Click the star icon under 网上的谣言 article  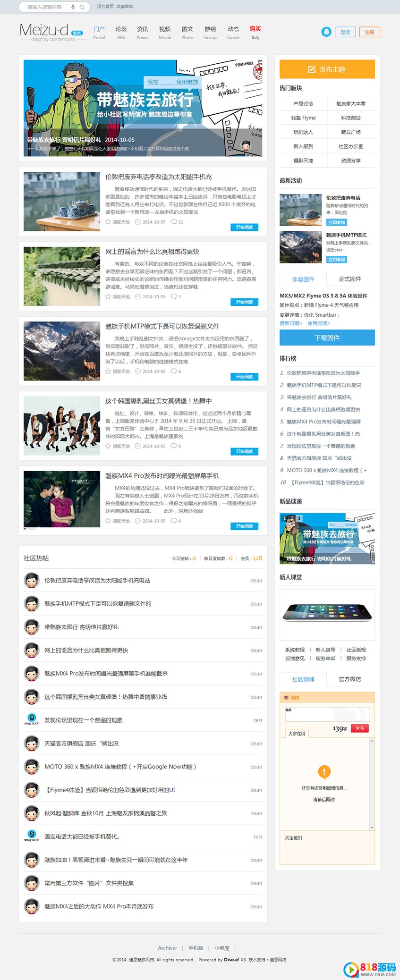[108, 296]
